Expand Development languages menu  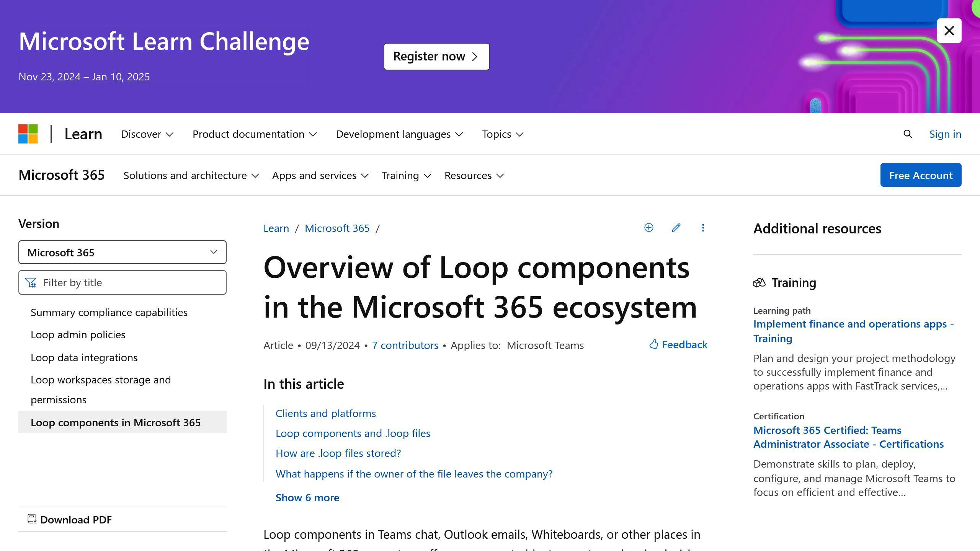pos(399,134)
